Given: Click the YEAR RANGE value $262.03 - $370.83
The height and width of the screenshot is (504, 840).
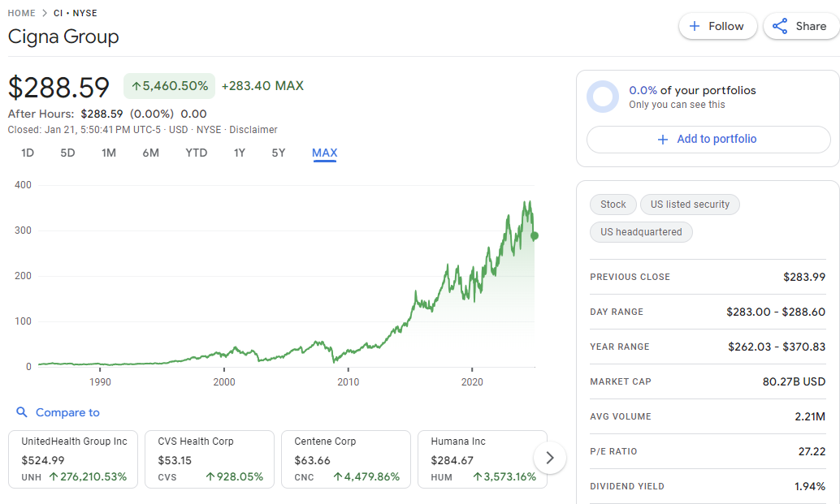Looking at the screenshot, I should click(x=777, y=347).
